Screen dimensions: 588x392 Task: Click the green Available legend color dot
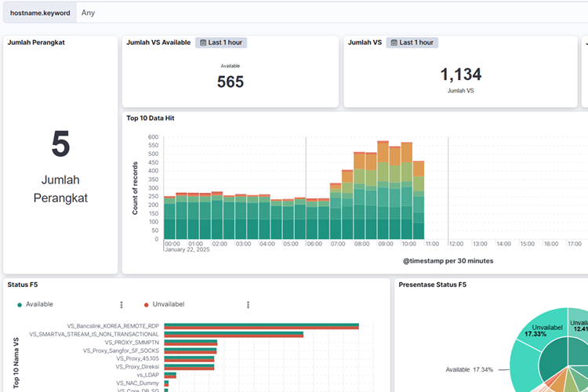tap(20, 305)
